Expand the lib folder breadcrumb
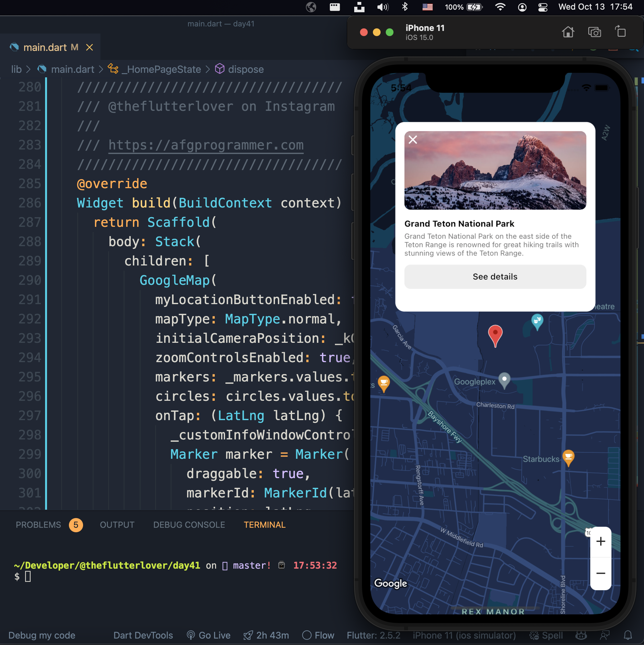This screenshot has width=644, height=645. 16,70
